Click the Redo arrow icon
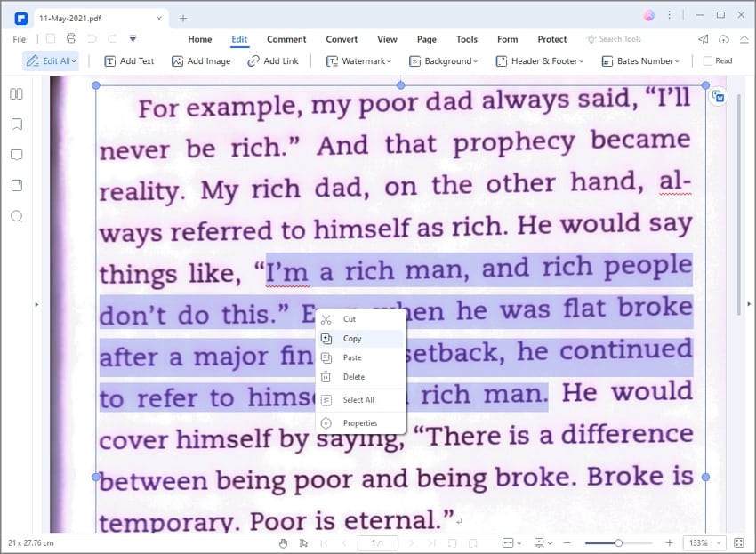 [x=112, y=38]
